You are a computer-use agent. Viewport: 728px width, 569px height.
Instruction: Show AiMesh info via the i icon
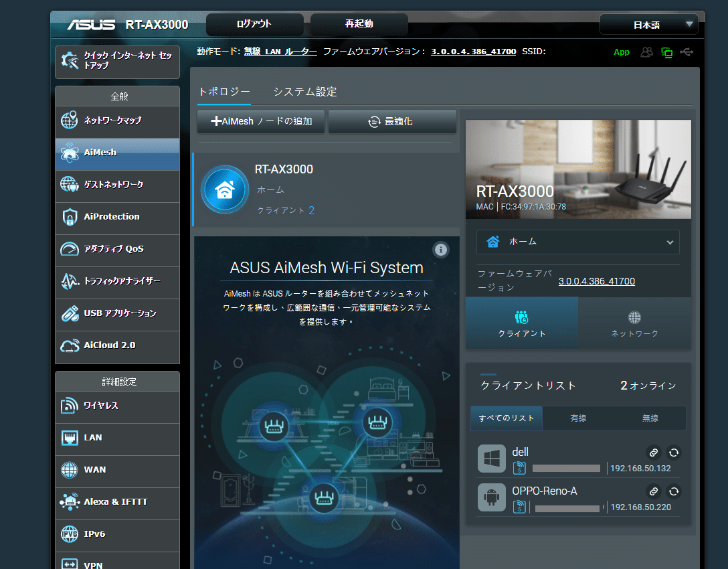tap(440, 250)
